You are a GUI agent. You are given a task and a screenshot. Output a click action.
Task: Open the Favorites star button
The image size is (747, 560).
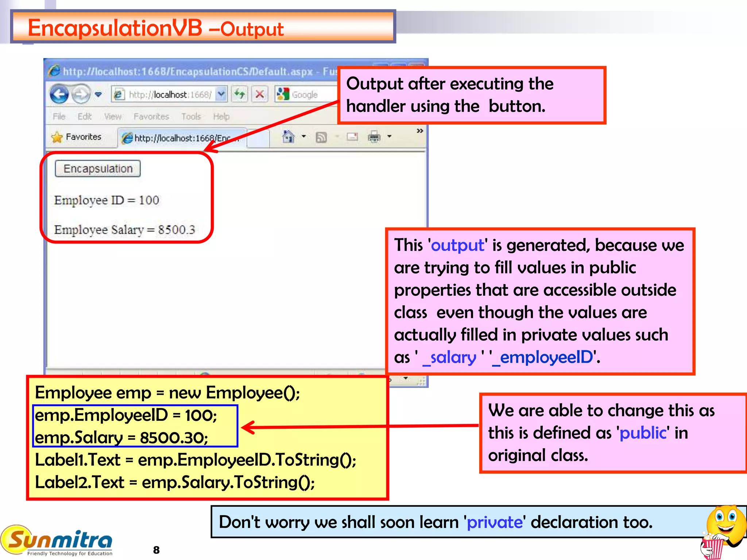77,137
